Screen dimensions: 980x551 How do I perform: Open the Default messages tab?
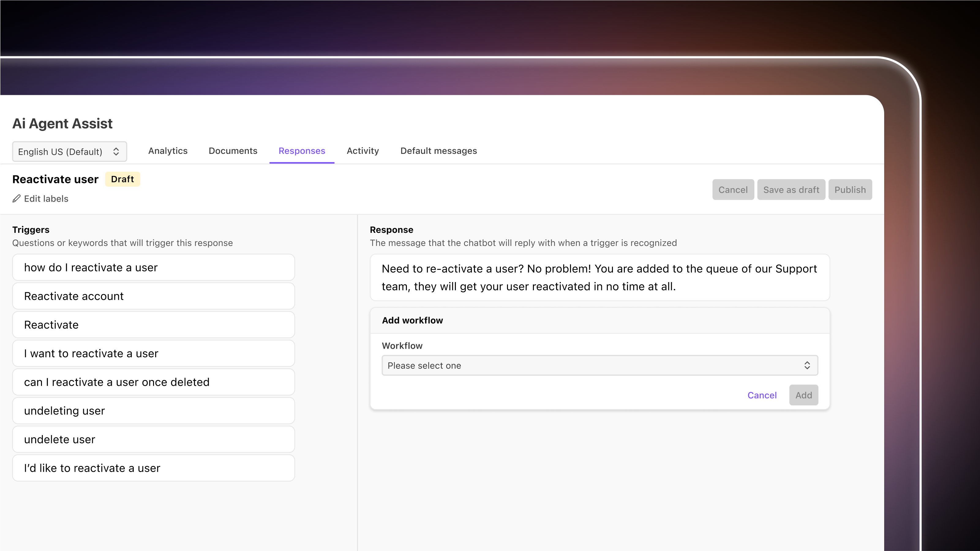click(x=438, y=151)
